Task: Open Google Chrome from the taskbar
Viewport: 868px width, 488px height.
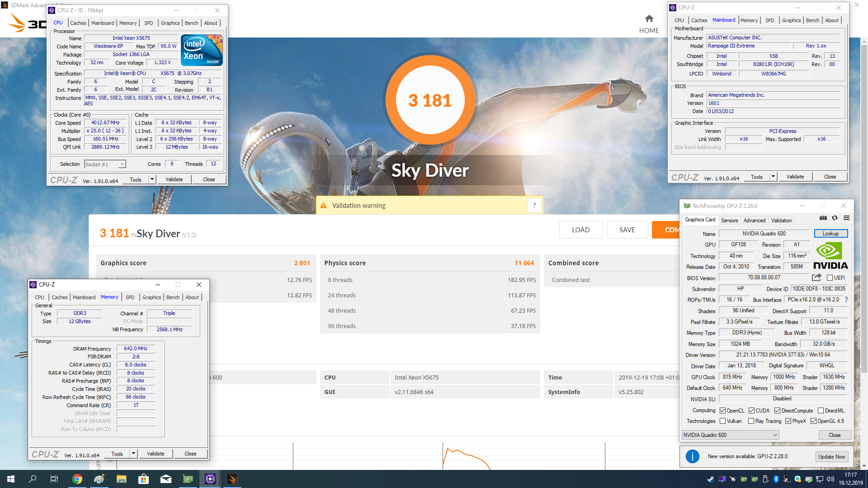Action: pyautogui.click(x=77, y=479)
